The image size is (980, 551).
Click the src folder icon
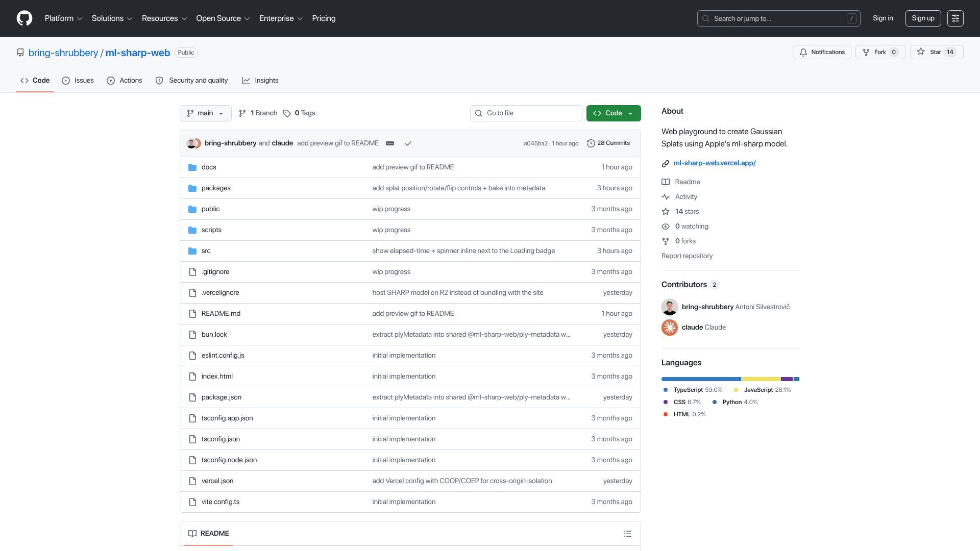192,251
